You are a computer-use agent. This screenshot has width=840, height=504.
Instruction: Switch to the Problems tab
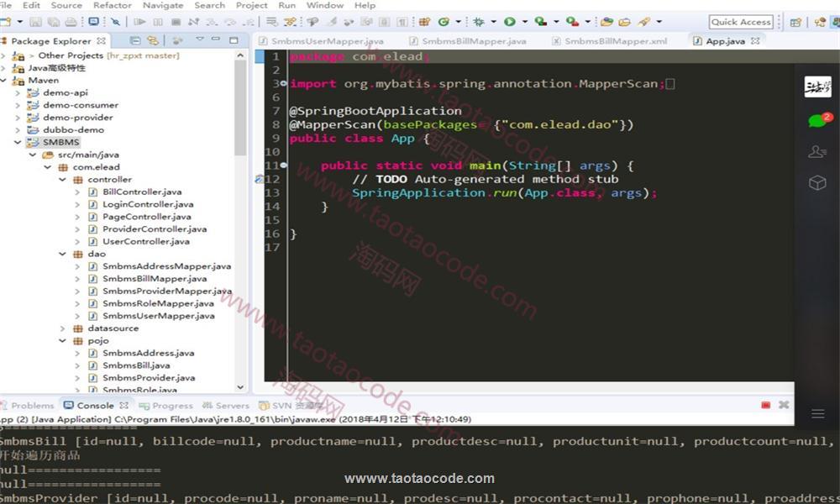tap(32, 405)
